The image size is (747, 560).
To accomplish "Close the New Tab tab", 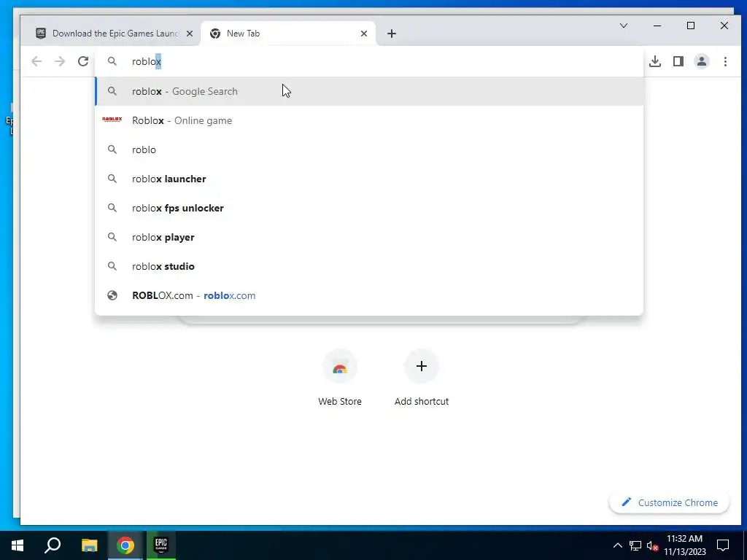I will 364,34.
